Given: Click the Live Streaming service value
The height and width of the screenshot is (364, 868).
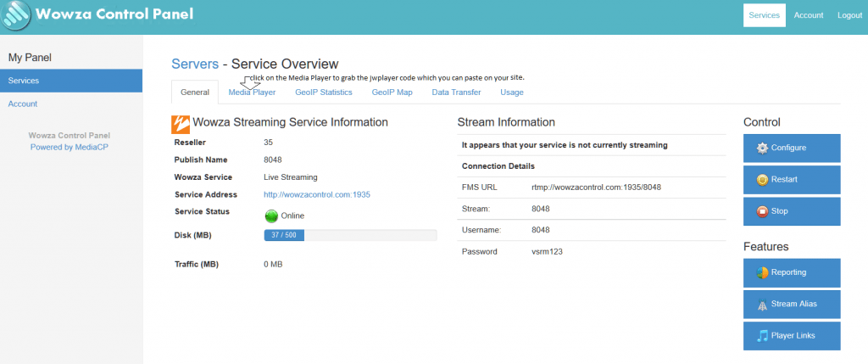Looking at the screenshot, I should pyautogui.click(x=291, y=177).
